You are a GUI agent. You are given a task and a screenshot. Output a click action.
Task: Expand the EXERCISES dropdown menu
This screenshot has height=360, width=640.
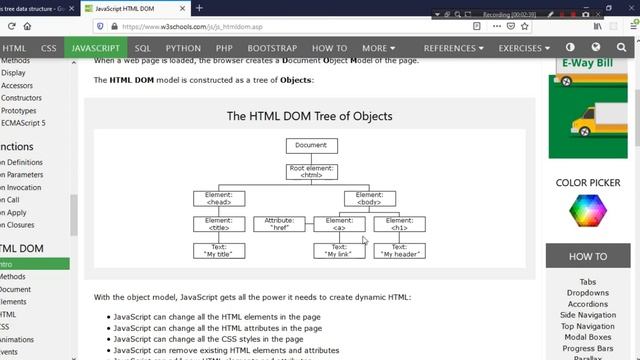click(524, 48)
